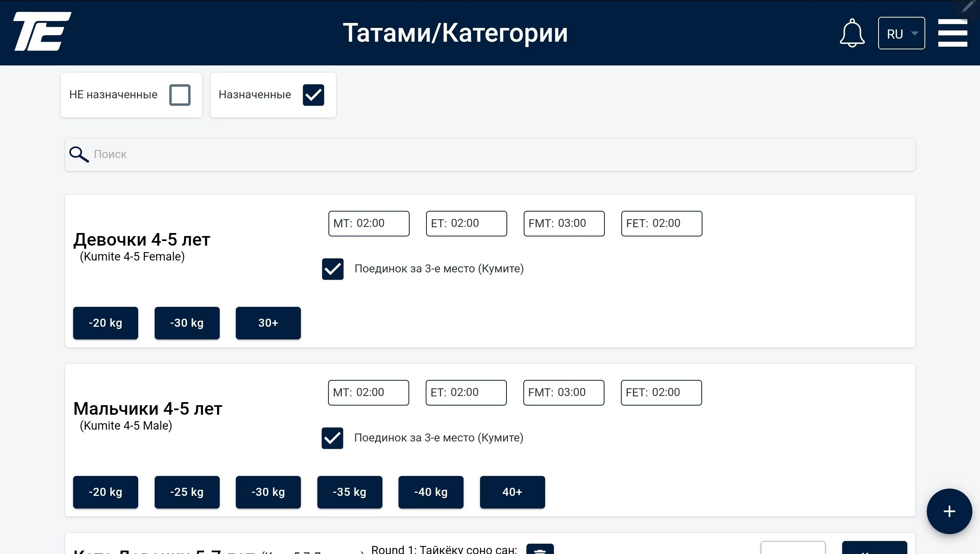The width and height of the screenshot is (980, 554).
Task: Click the Поиск search field
Action: point(490,155)
